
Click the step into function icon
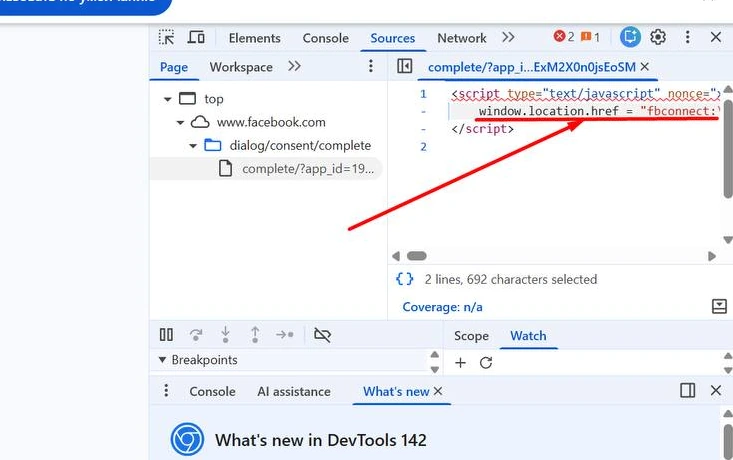click(225, 335)
